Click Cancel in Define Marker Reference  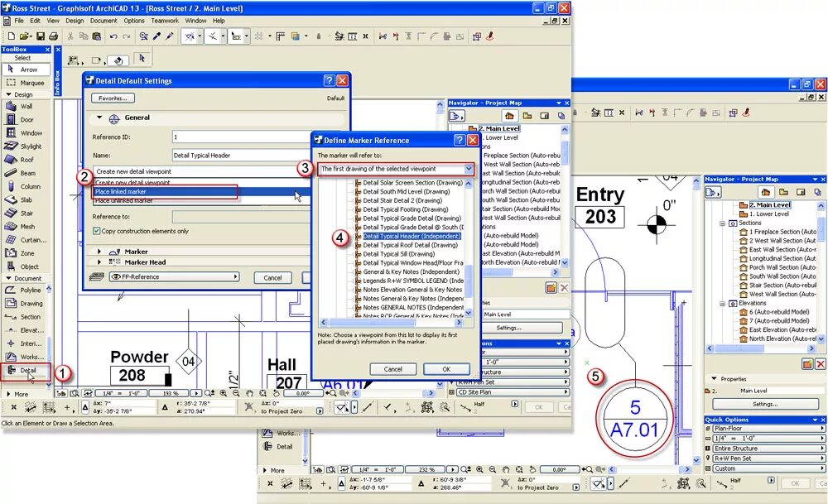(x=392, y=369)
